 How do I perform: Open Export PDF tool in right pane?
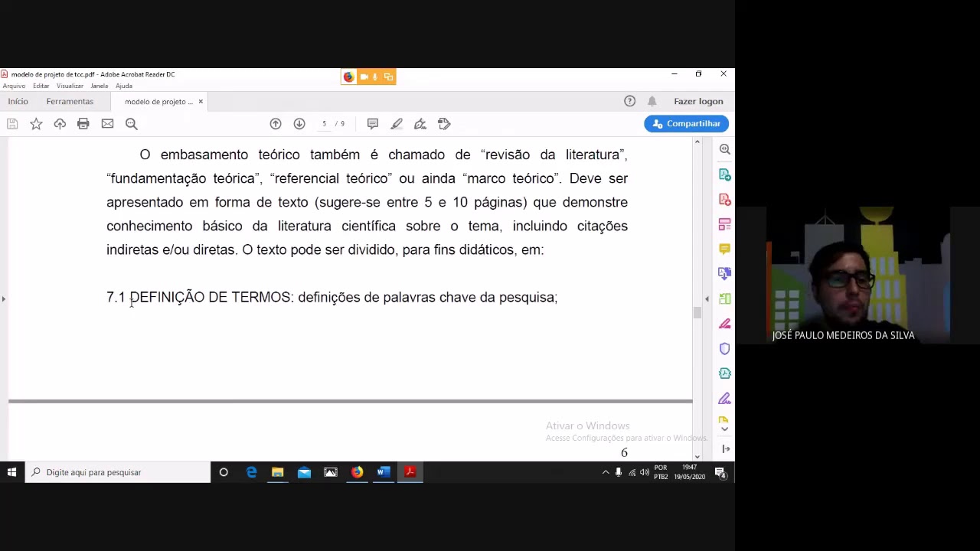tap(725, 174)
